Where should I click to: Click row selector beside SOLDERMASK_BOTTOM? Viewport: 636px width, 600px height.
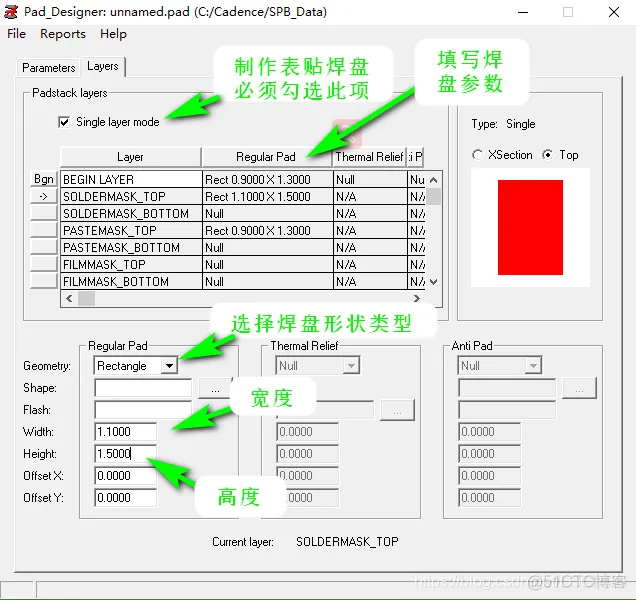[43, 213]
